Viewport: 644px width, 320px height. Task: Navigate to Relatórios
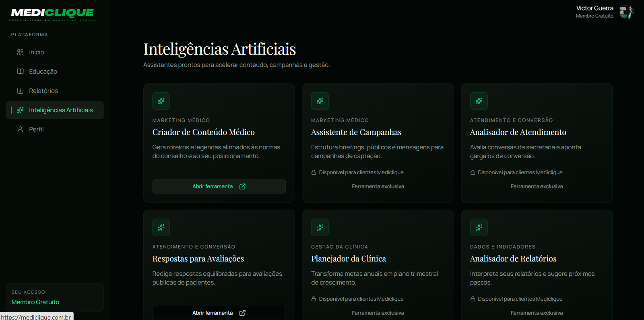pos(55,91)
